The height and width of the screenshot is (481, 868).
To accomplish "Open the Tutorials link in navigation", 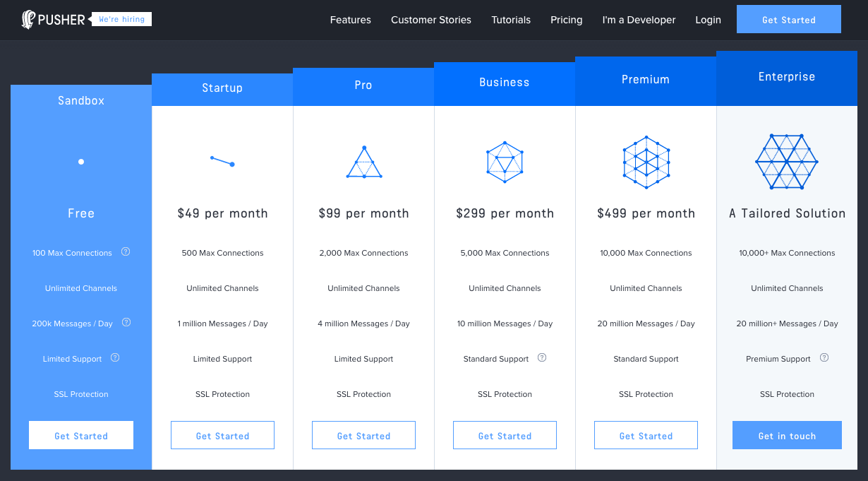I will pos(511,20).
